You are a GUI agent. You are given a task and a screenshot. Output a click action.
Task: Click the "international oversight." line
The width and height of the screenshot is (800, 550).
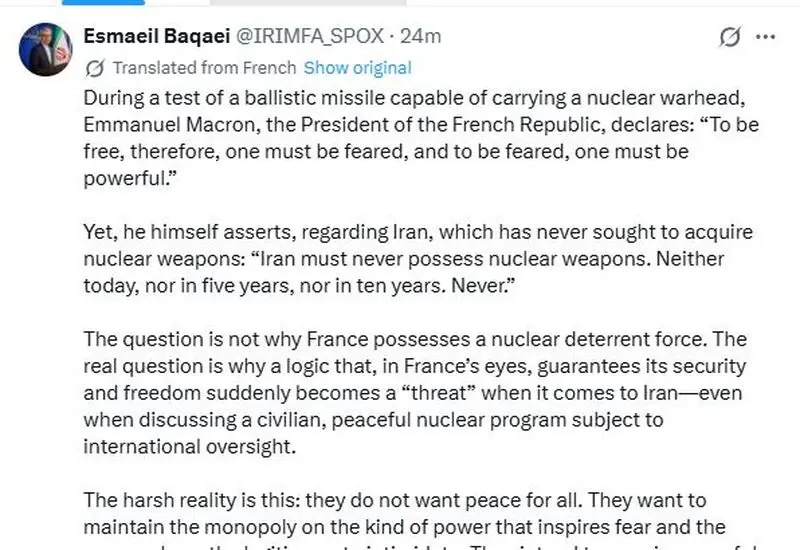click(x=190, y=446)
